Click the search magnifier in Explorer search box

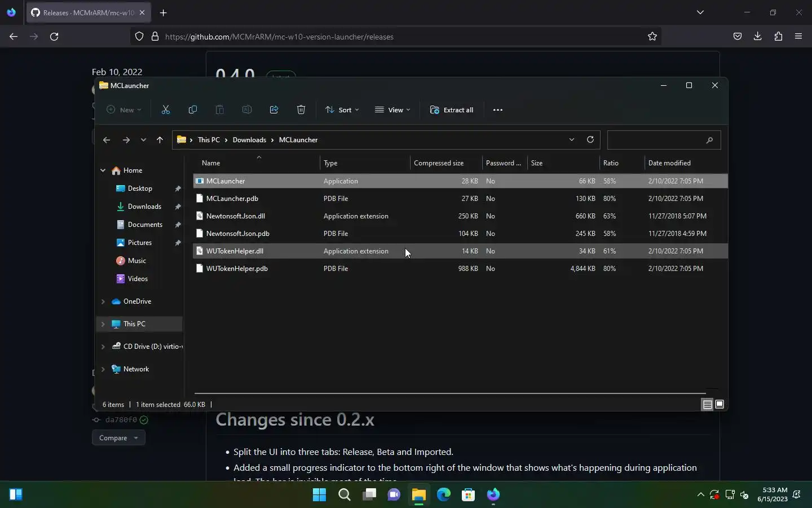[709, 140]
